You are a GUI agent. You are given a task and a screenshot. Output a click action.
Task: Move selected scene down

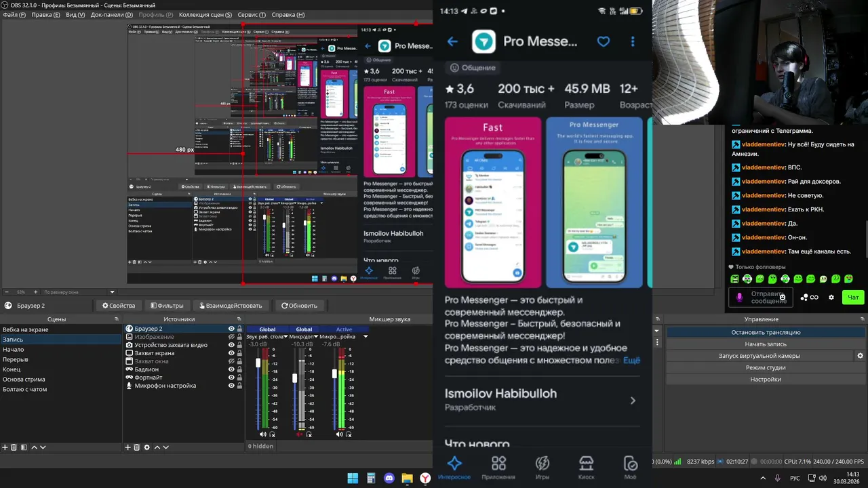click(x=43, y=447)
